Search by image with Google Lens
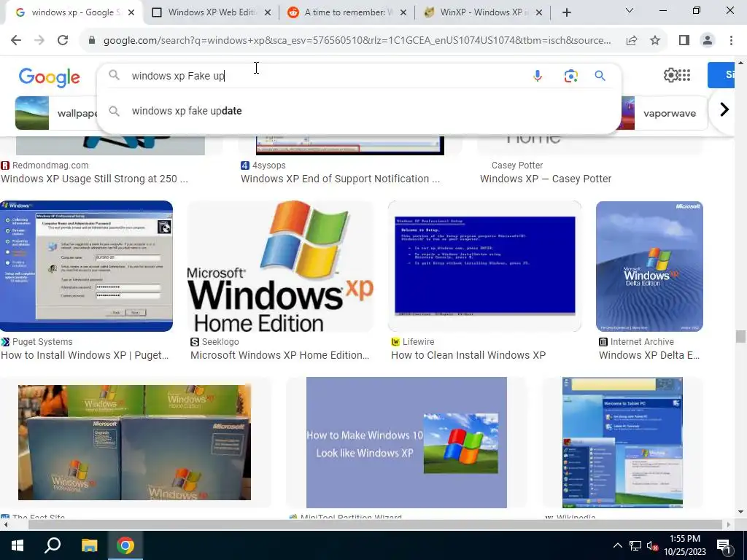 coord(570,76)
